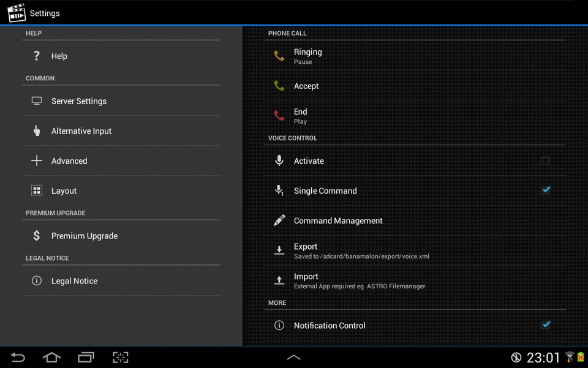Viewport: 588px width, 368px height.
Task: Click the upload arrow Import icon
Action: click(279, 280)
